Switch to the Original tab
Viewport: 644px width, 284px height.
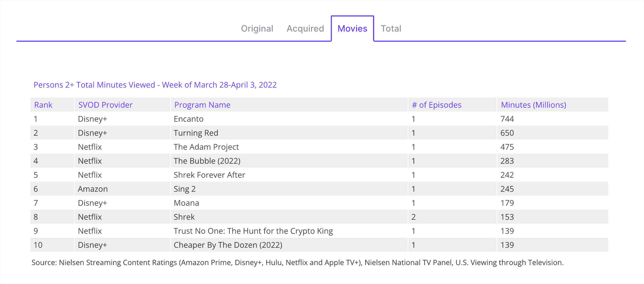[257, 29]
